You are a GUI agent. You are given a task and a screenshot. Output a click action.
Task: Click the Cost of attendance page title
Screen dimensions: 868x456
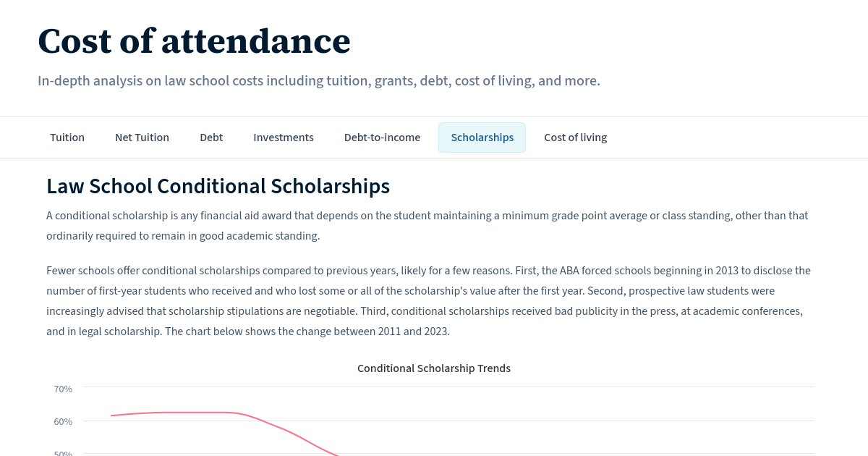[x=194, y=41]
